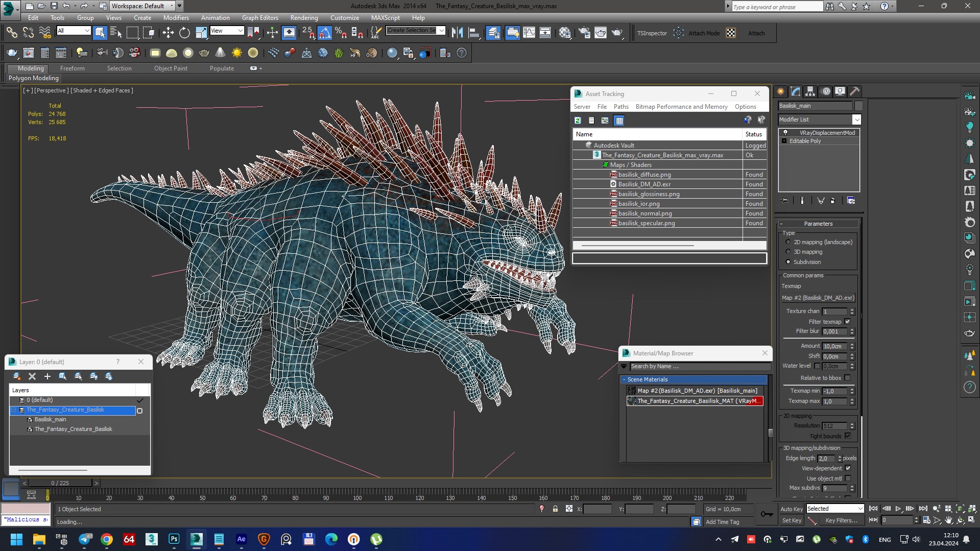
Task: Select the 2D mapping (landscape) radio button
Action: click(788, 242)
